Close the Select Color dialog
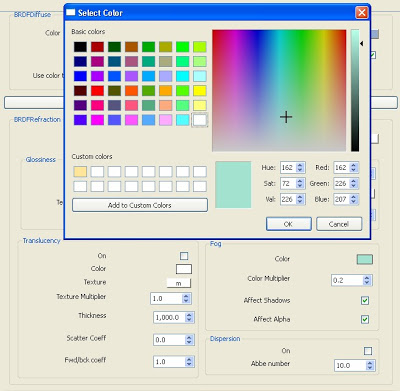Screen dimensions: 400x391 (362, 13)
